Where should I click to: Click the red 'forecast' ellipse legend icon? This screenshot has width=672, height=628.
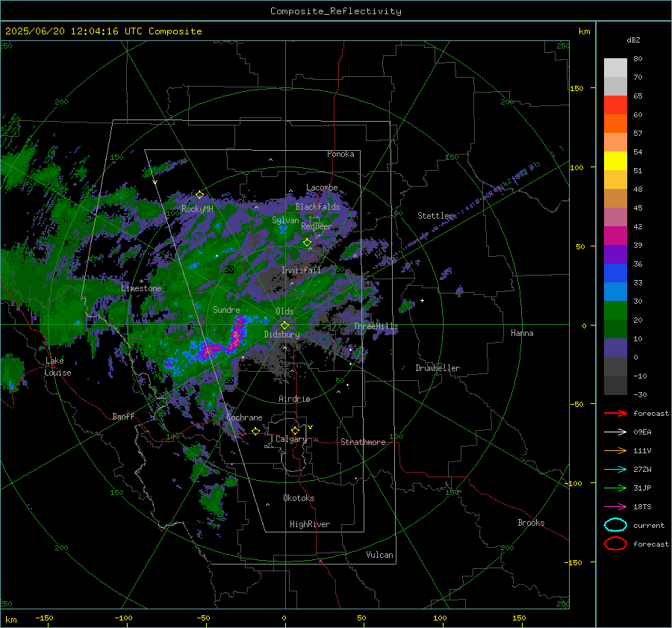[615, 544]
